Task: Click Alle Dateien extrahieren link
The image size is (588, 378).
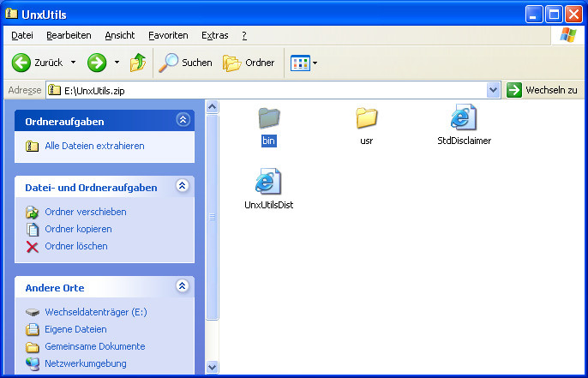Action: click(x=94, y=146)
